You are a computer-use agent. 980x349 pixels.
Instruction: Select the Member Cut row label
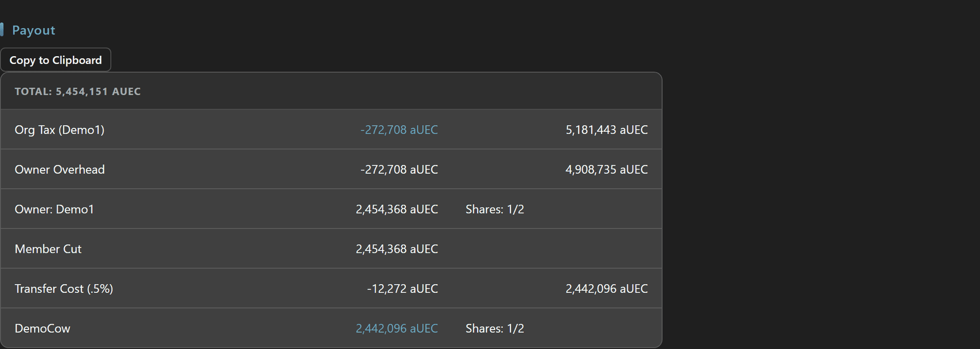[48, 249]
